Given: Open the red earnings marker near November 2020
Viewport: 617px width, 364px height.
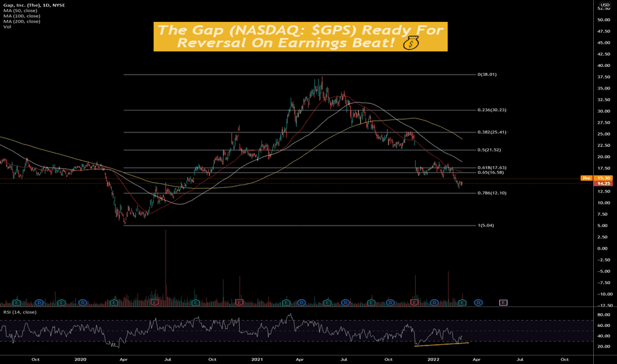Looking at the screenshot, I should point(239,302).
